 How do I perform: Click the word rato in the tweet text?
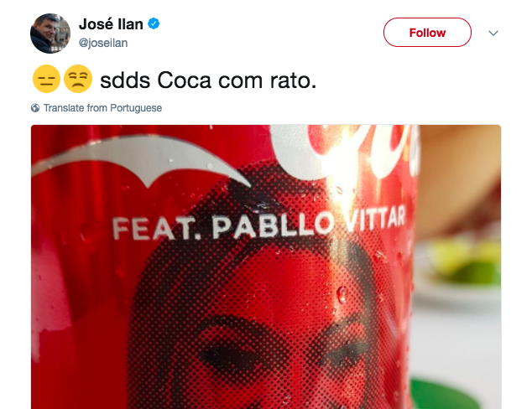(x=293, y=80)
